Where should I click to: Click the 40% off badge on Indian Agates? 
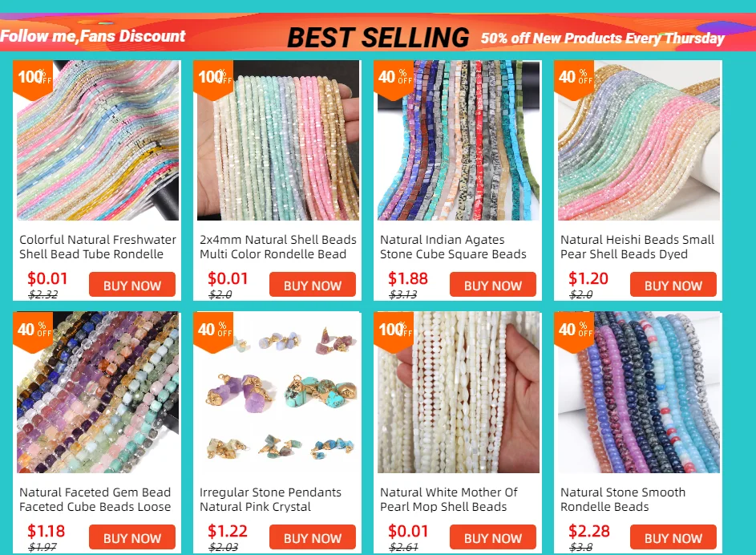click(x=394, y=79)
